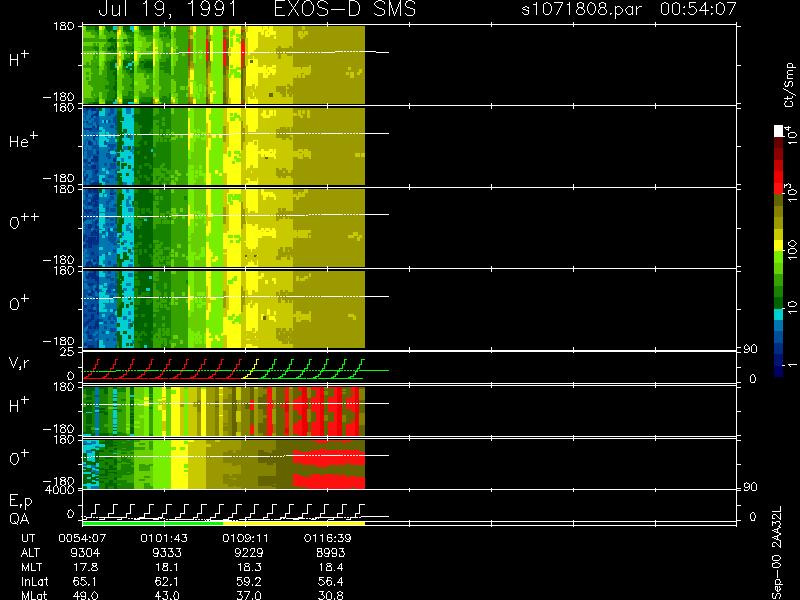The height and width of the screenshot is (600, 800).
Task: Click the InLat value 59.2
Action: [248, 582]
